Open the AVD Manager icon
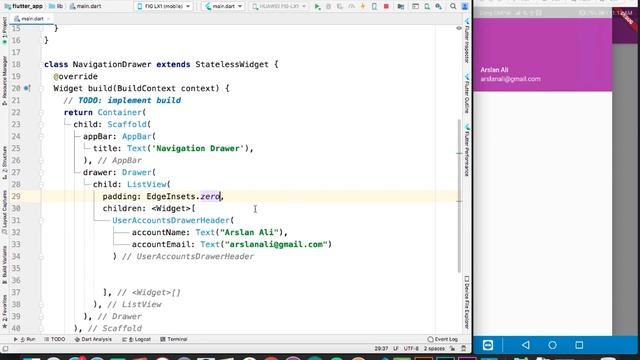Image resolution: width=640 pixels, height=360 pixels. tap(427, 7)
